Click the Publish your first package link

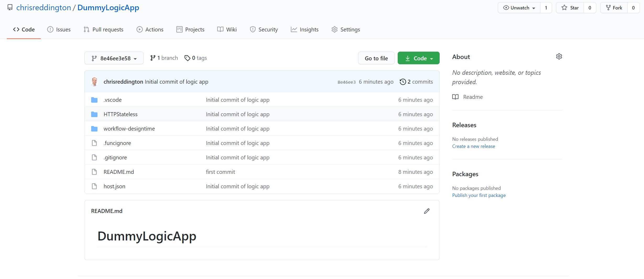pyautogui.click(x=479, y=195)
